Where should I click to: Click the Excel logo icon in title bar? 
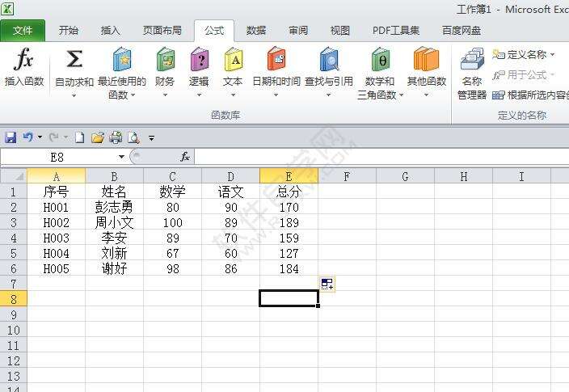(7, 9)
